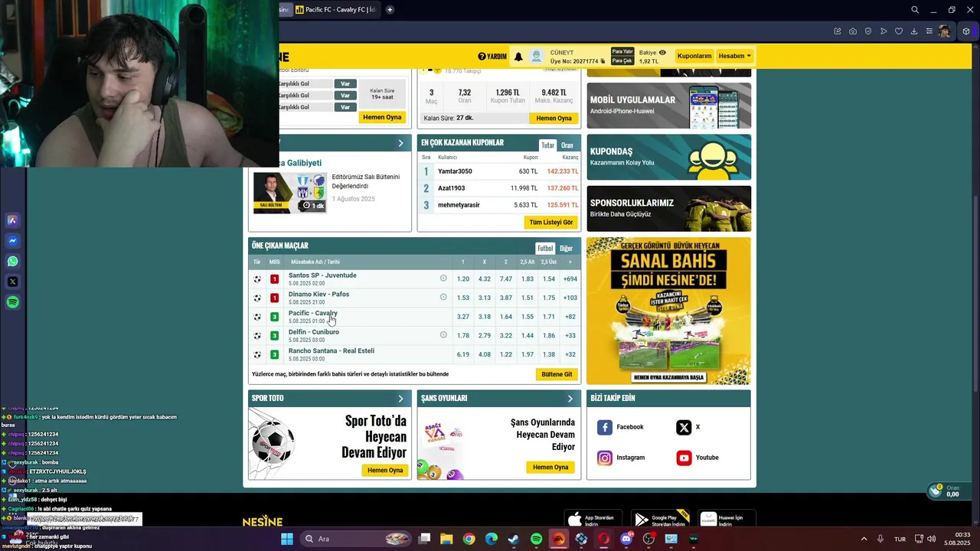Image resolution: width=980 pixels, height=551 pixels.
Task: Select odds 1.64 for Pacific - Cavalry
Action: [x=505, y=317]
